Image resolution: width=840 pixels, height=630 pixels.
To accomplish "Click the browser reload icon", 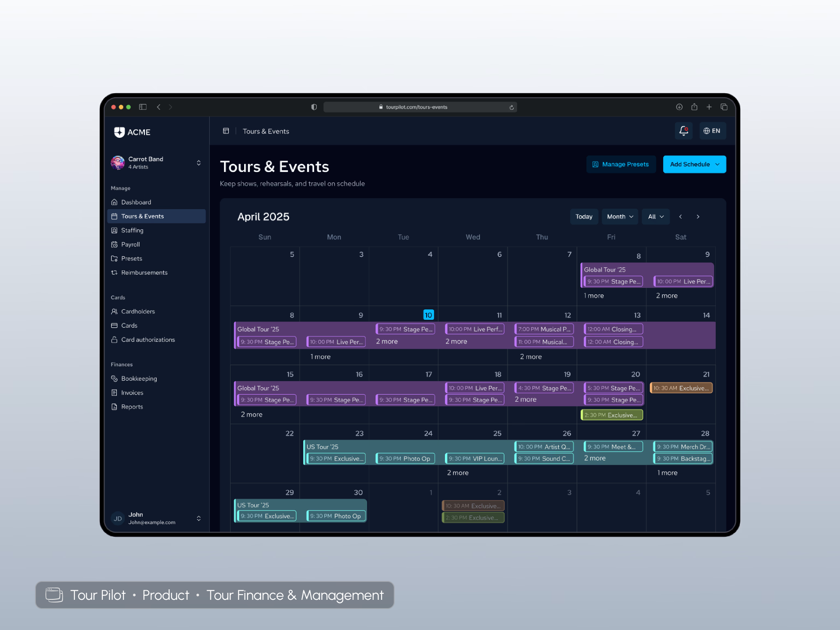I will (511, 107).
